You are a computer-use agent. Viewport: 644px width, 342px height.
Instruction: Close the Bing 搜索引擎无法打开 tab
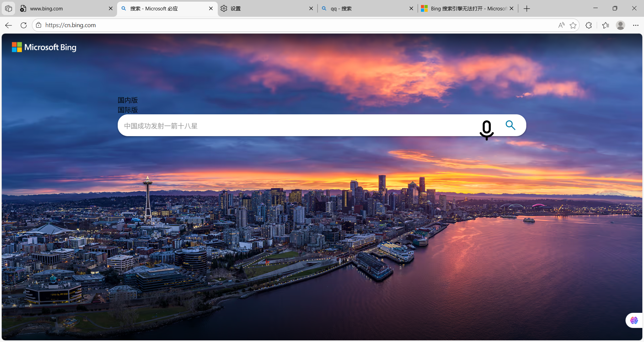coord(512,9)
